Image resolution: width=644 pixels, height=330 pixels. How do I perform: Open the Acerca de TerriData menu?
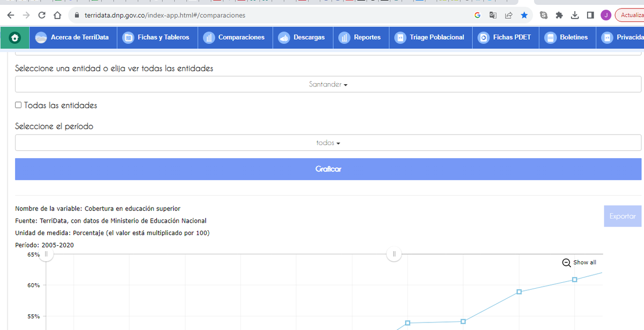[72, 38]
